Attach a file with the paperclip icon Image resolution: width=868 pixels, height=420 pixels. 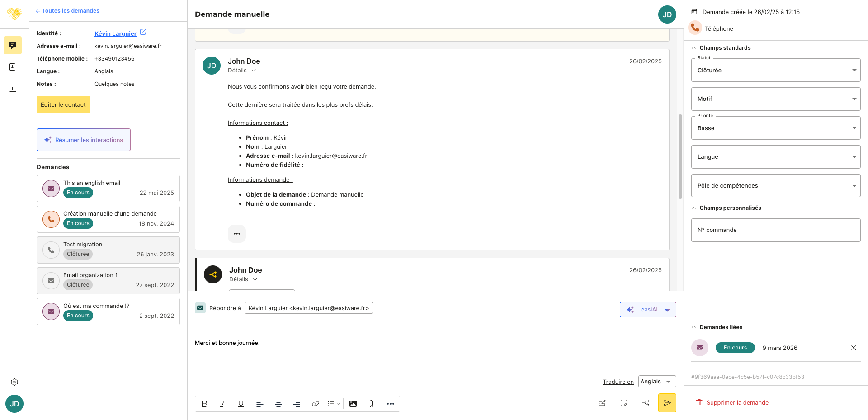pos(371,404)
